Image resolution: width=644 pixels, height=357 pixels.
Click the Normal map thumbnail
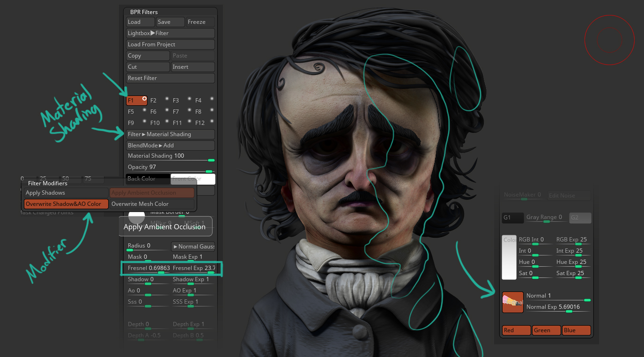[x=512, y=302]
